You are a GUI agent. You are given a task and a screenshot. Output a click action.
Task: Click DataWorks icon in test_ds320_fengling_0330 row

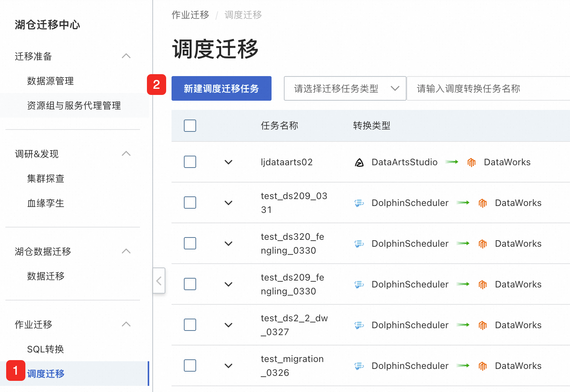(483, 244)
